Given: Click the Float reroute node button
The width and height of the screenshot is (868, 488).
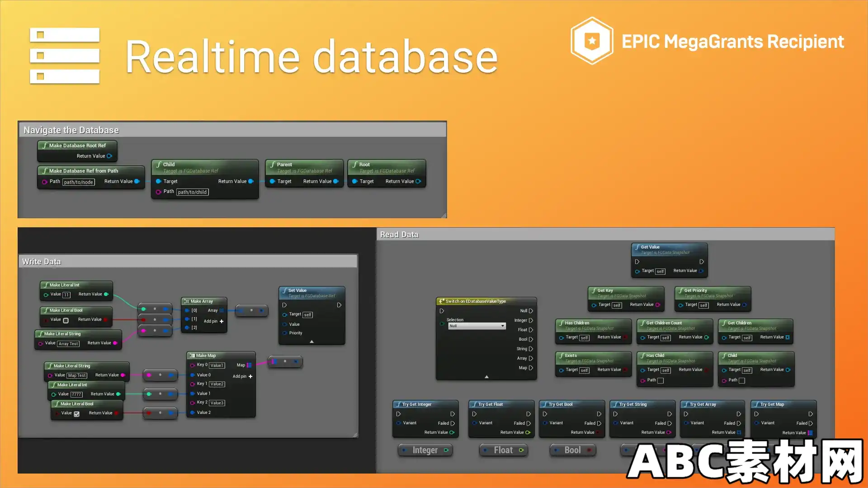Looking at the screenshot, I should (x=503, y=450).
